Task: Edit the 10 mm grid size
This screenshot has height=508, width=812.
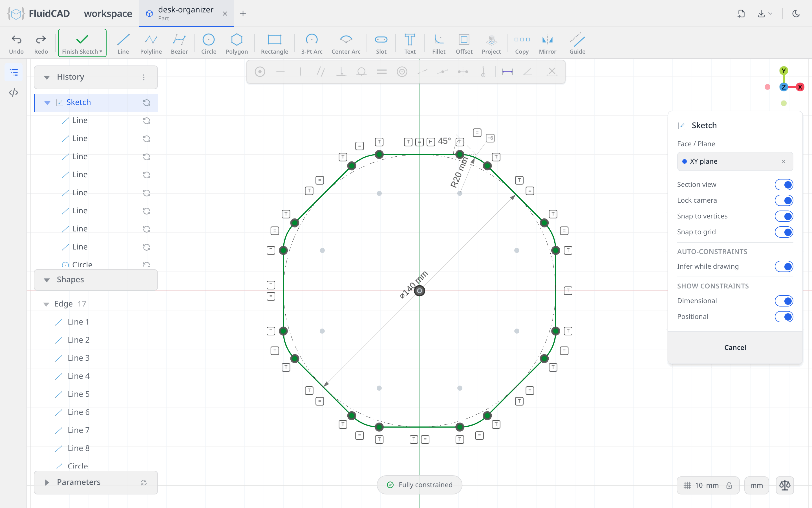Action: point(706,485)
